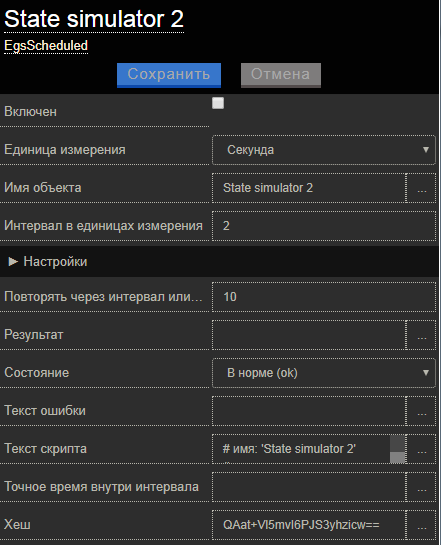441x545 pixels.
Task: Focus the Интервал в единицах измерения field
Action: [324, 226]
